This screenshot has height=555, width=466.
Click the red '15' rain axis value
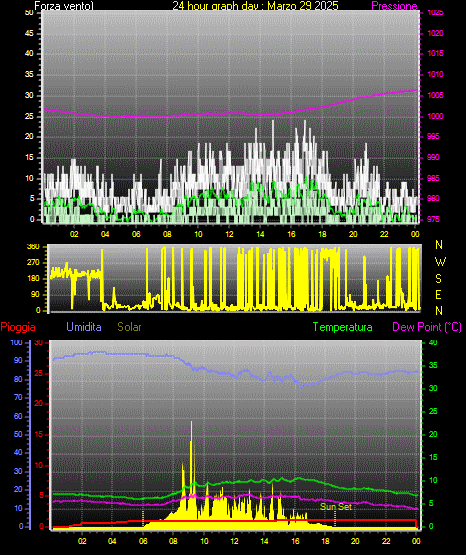tap(39, 434)
